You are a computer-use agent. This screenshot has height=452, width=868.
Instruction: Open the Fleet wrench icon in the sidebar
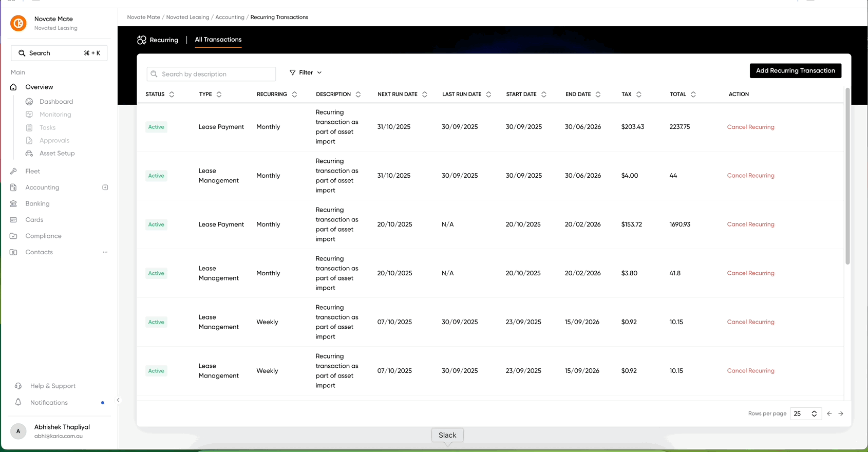(14, 171)
